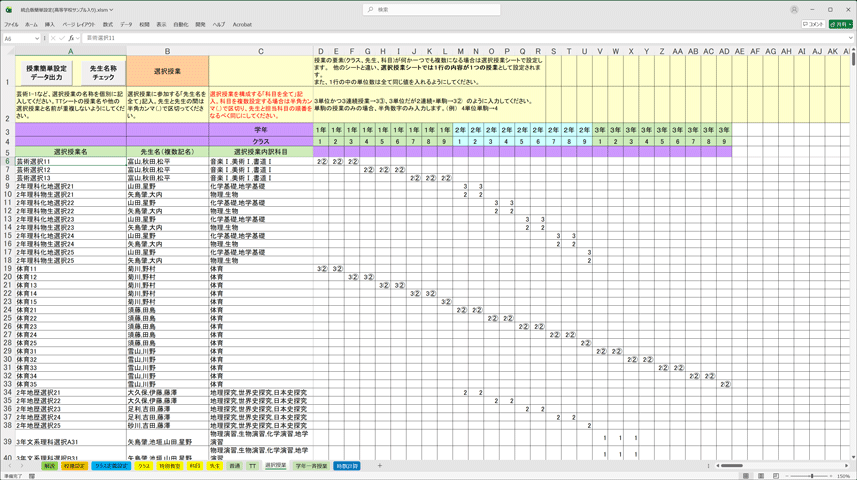The width and height of the screenshot is (857, 480).
Task: Click the Excel app icon in title bar
Action: (x=8, y=9)
